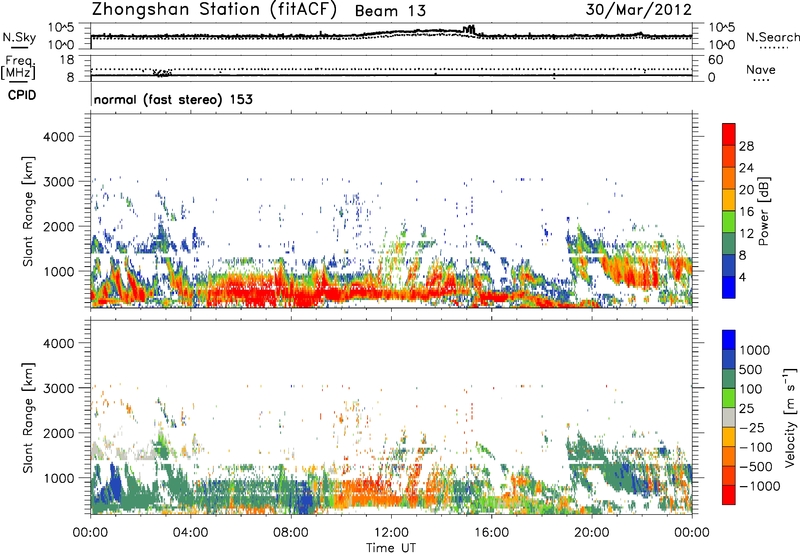
Task: Click the 'Beam 13' label
Action: point(390,11)
